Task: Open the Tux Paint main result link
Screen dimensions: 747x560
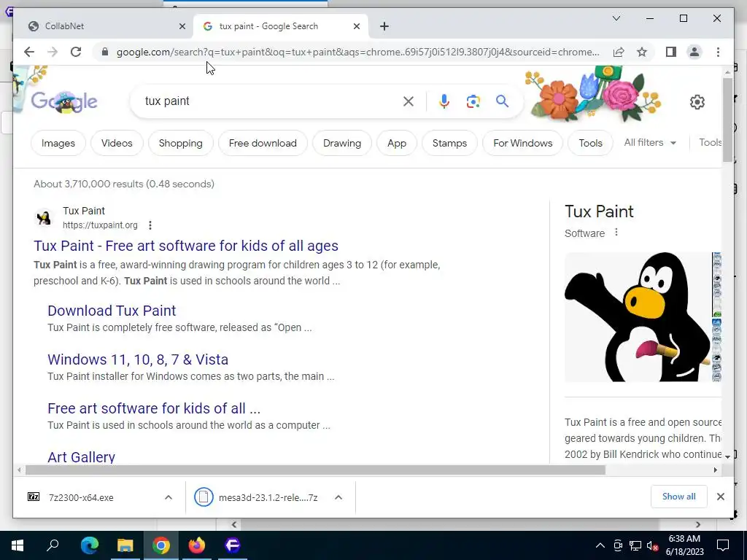Action: (x=186, y=246)
